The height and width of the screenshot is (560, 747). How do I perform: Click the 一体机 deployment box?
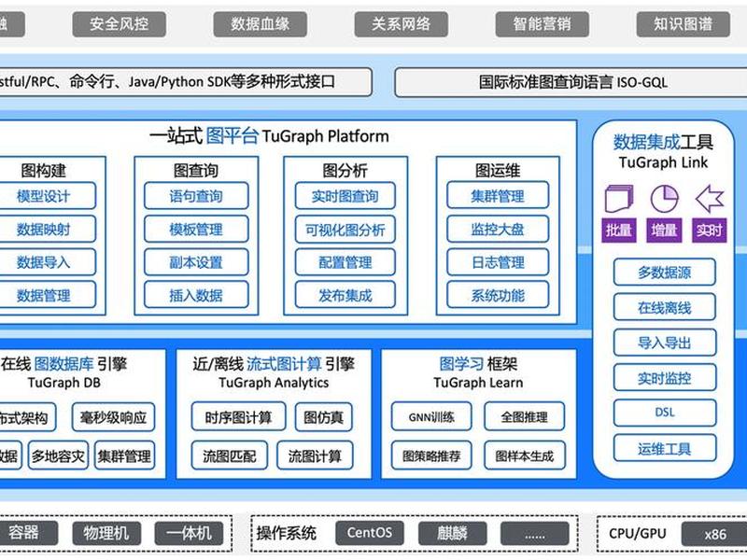pos(189,533)
